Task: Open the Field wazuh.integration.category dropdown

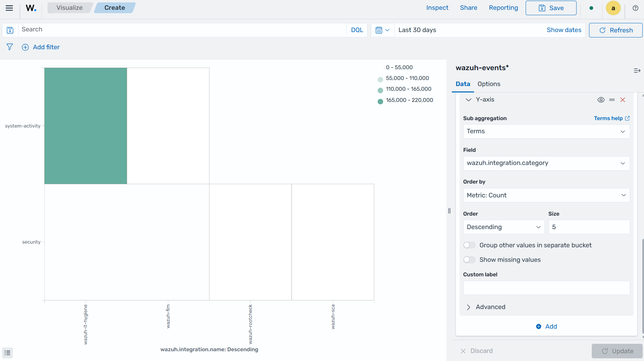Action: click(x=546, y=163)
